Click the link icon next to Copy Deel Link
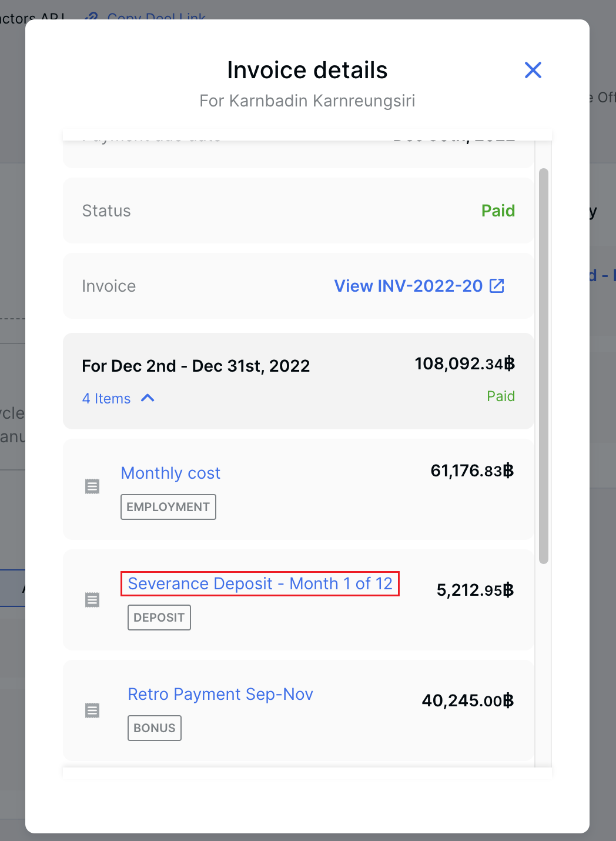 coord(91,18)
